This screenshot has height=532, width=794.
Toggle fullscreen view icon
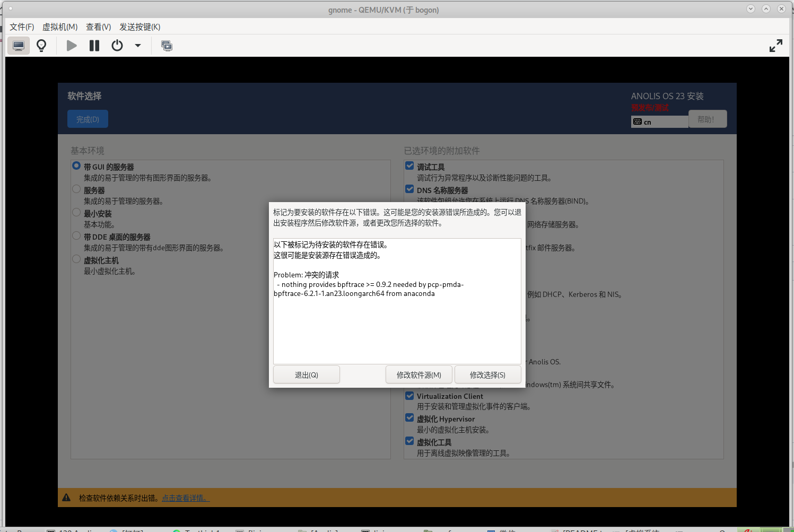point(775,46)
